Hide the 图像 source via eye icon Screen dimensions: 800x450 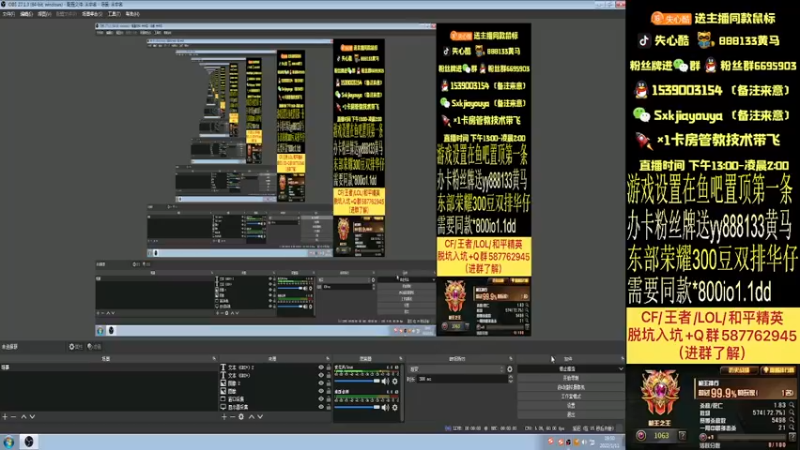[321, 391]
